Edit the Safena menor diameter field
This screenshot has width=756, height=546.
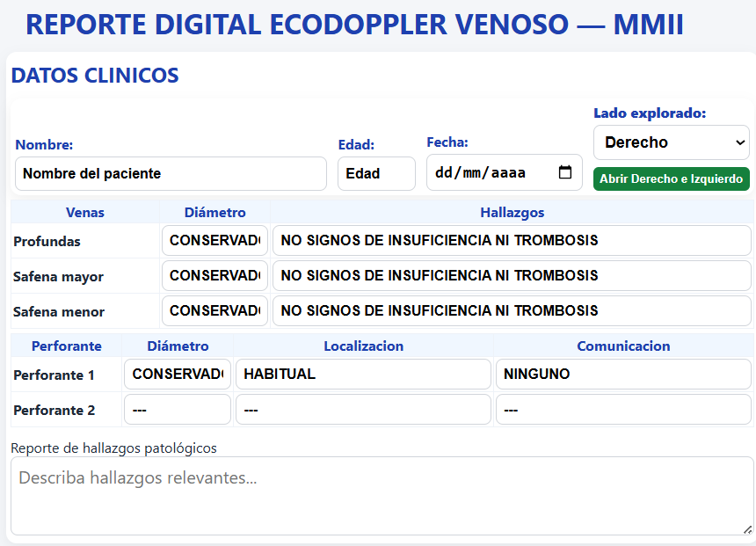point(214,311)
